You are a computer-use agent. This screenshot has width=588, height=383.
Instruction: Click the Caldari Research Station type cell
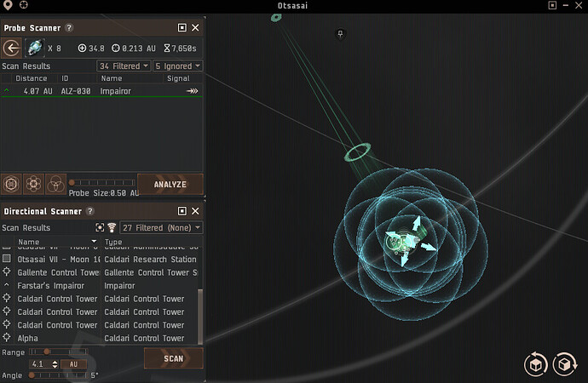150,259
